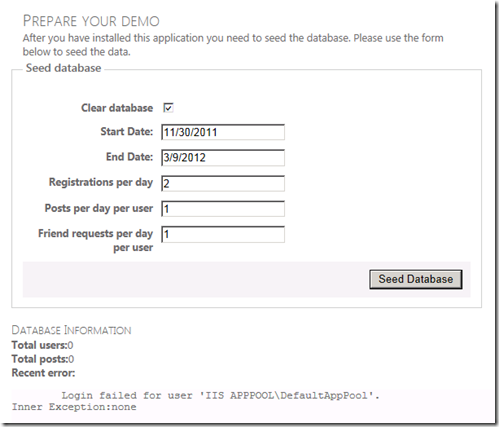Click the 'Posts per day per user' label
Screen dimensions: 499x427
click(x=99, y=208)
